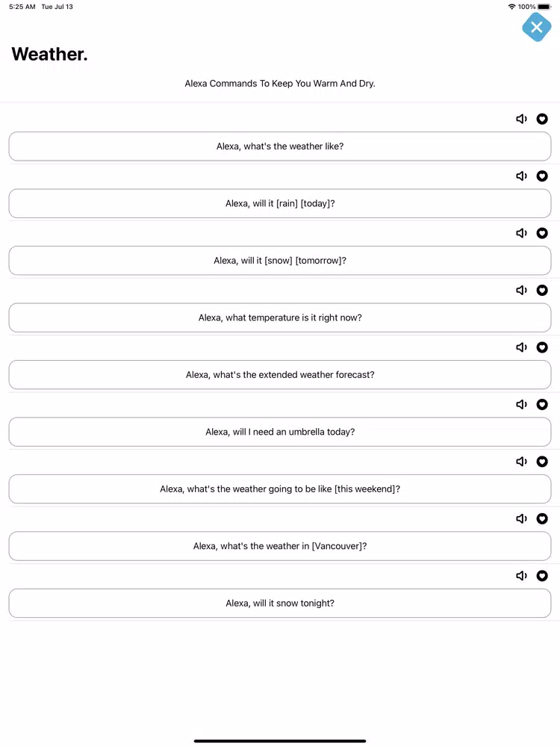The image size is (560, 747).
Task: Play audio for "will it snow tonight" command
Action: point(521,576)
